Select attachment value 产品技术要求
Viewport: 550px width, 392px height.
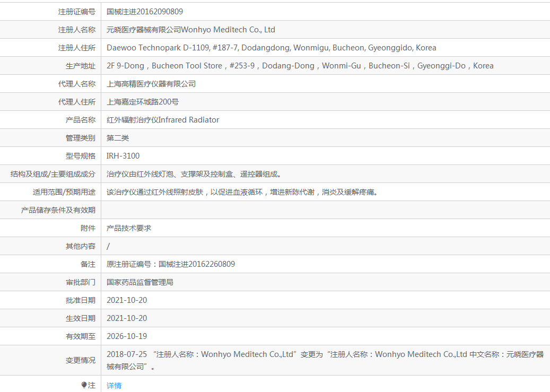pos(129,228)
